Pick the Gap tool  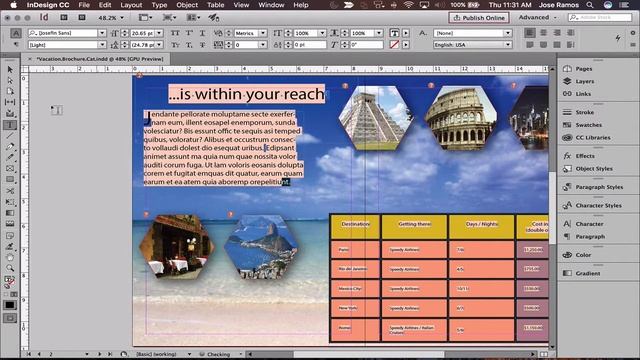click(10, 102)
